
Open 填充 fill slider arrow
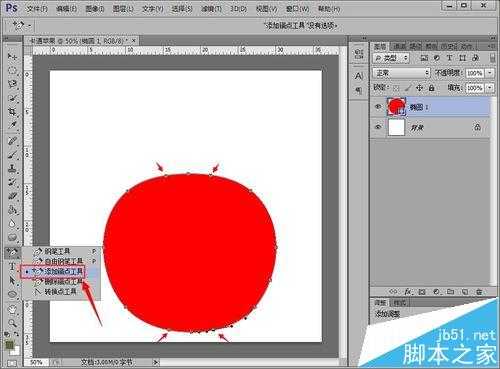point(490,88)
